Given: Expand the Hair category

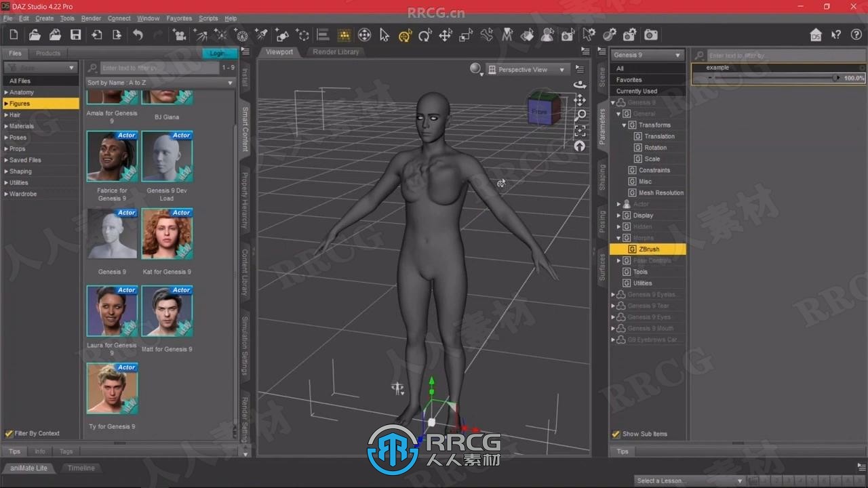Looking at the screenshot, I should pos(6,115).
